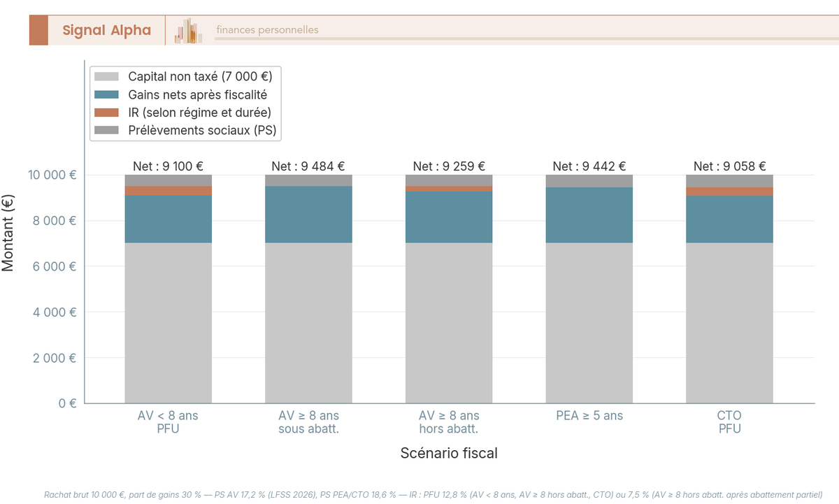
Task: Click the 'Scénario fiscal' axis title
Action: click(448, 453)
